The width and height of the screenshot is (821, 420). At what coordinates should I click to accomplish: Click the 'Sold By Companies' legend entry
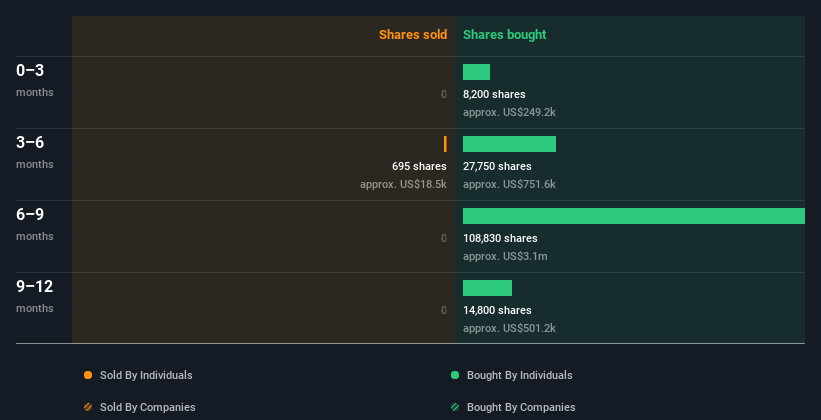click(x=140, y=407)
